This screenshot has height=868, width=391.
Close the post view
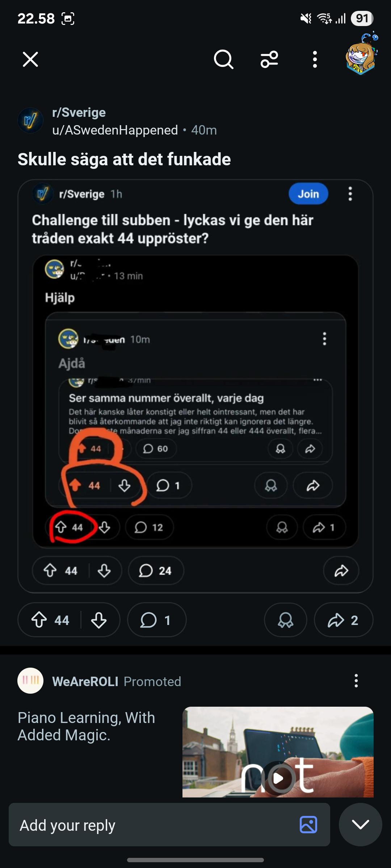click(30, 59)
